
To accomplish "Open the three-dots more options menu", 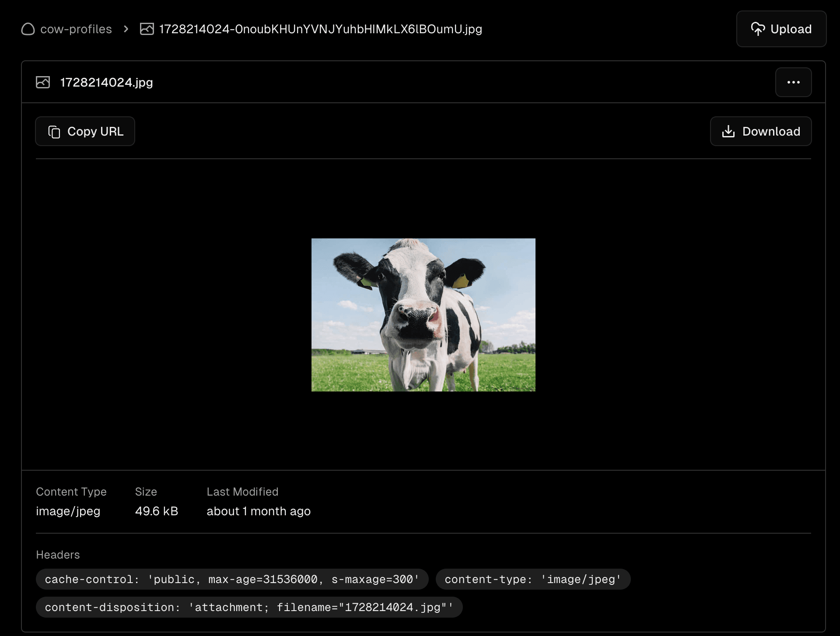I will [x=793, y=82].
